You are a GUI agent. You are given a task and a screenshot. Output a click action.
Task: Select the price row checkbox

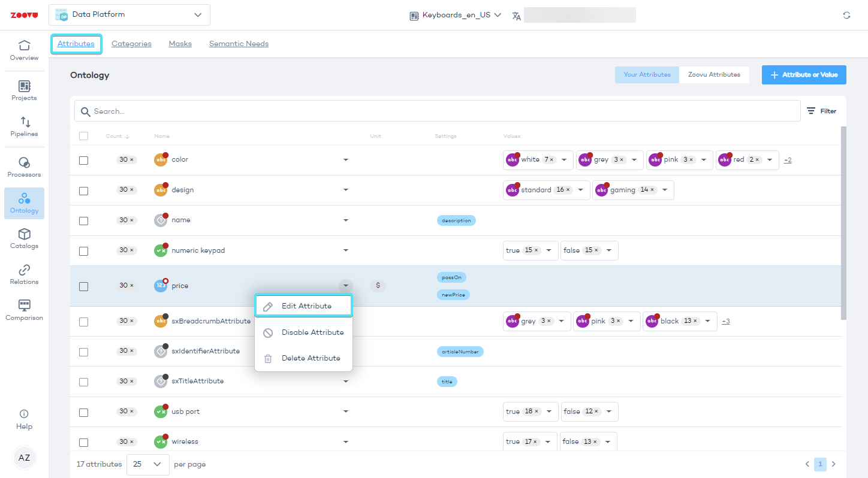coord(84,286)
